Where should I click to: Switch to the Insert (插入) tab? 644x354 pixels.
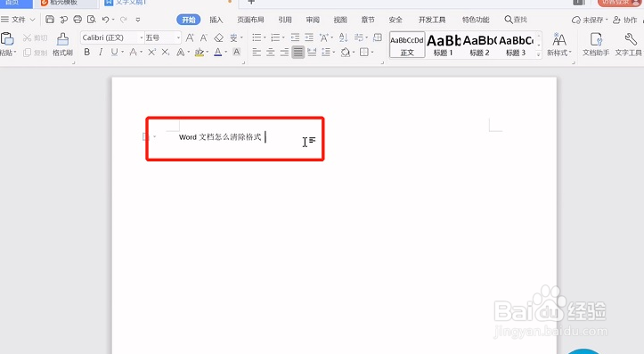[216, 20]
